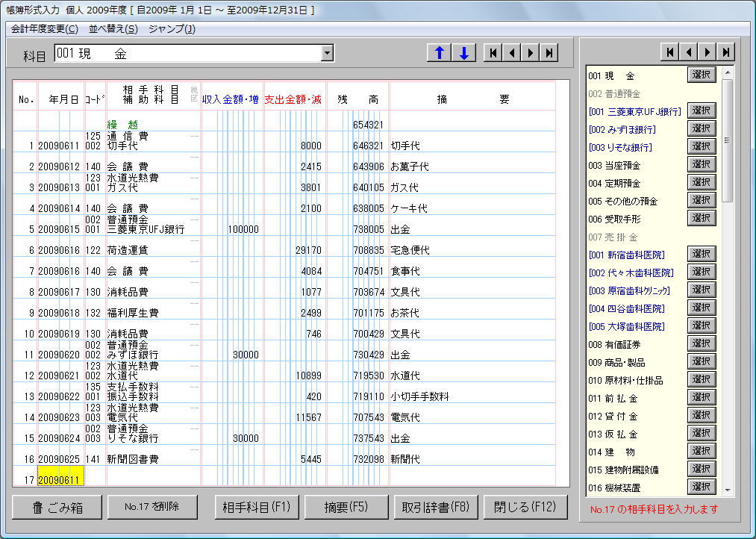Screen dimensions: 756x539
Task: Choose 大塚歯科医院 via its 選択 button
Action: coord(702,326)
